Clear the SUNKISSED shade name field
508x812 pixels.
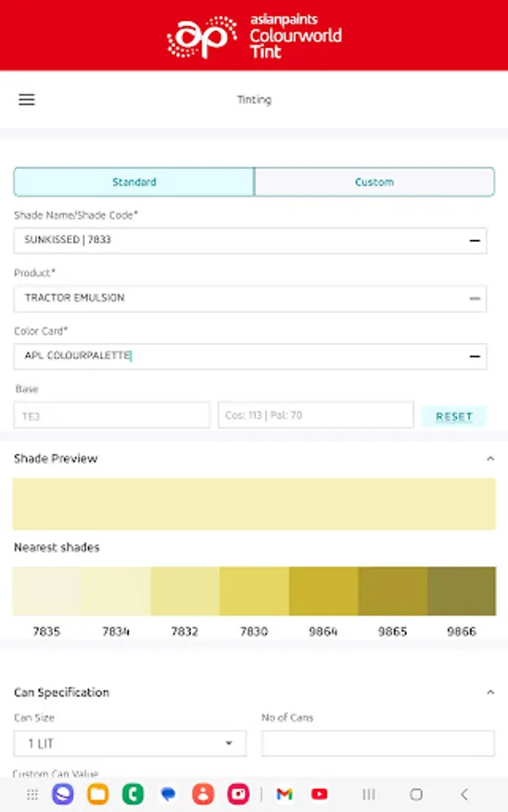point(475,241)
